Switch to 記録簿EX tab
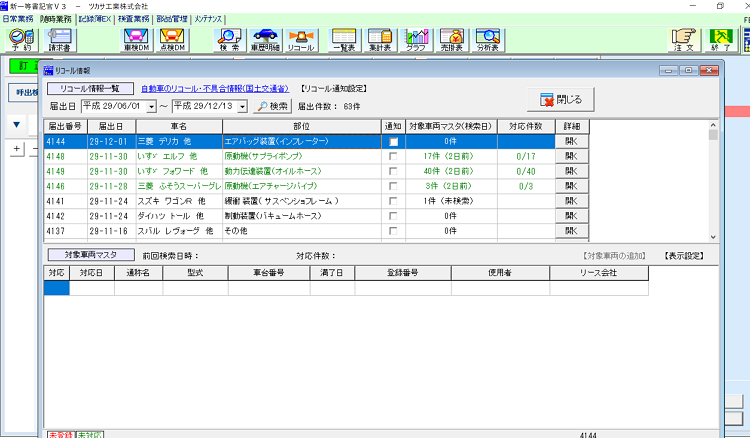 pos(95,19)
